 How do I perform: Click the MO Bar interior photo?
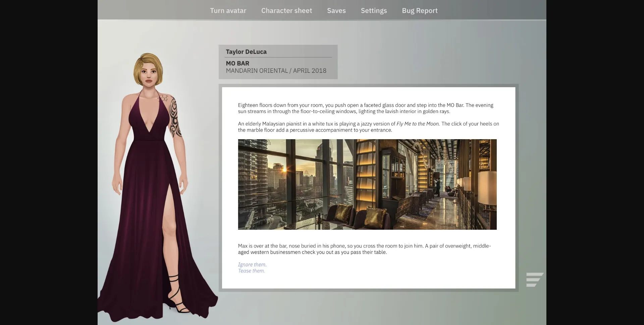click(367, 184)
